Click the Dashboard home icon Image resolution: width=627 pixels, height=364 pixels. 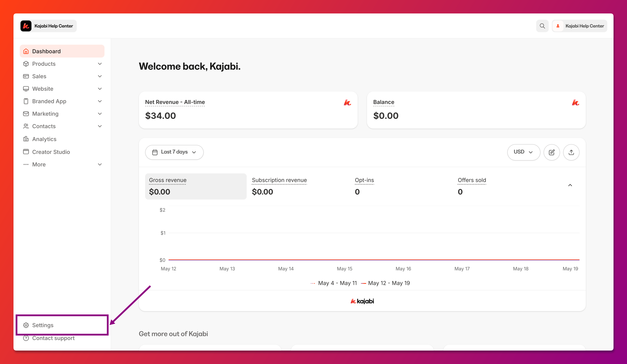point(26,51)
